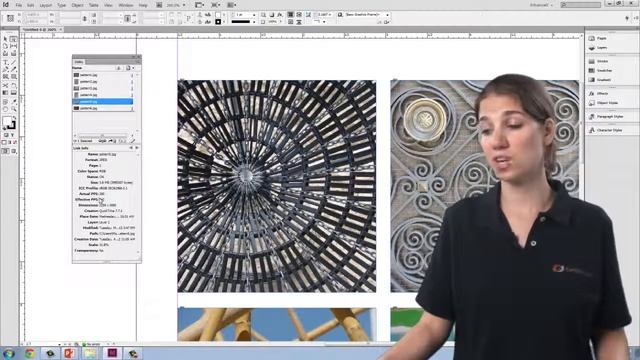This screenshot has width=640, height=360.
Task: Open the Object menu
Action: click(77, 5)
